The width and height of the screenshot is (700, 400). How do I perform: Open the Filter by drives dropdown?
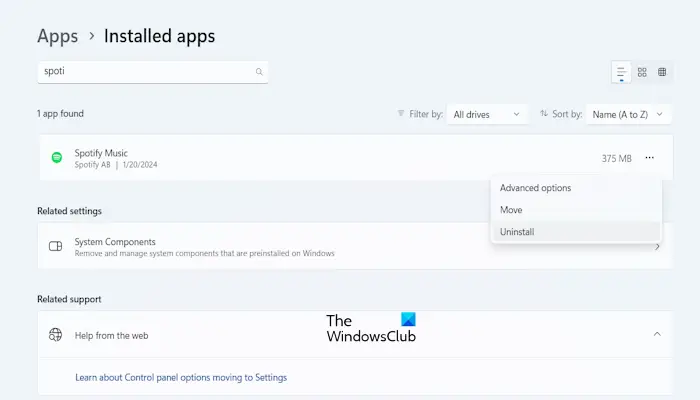coord(488,115)
